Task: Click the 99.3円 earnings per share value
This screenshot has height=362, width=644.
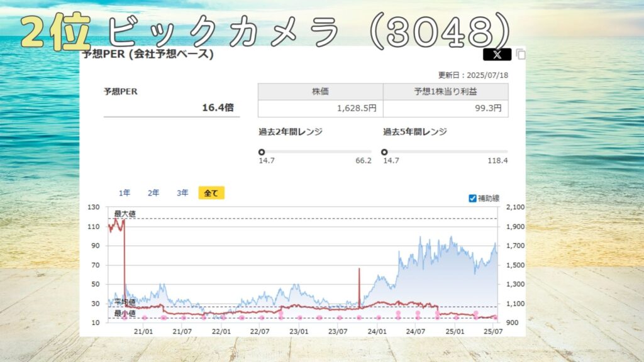Action: point(489,108)
